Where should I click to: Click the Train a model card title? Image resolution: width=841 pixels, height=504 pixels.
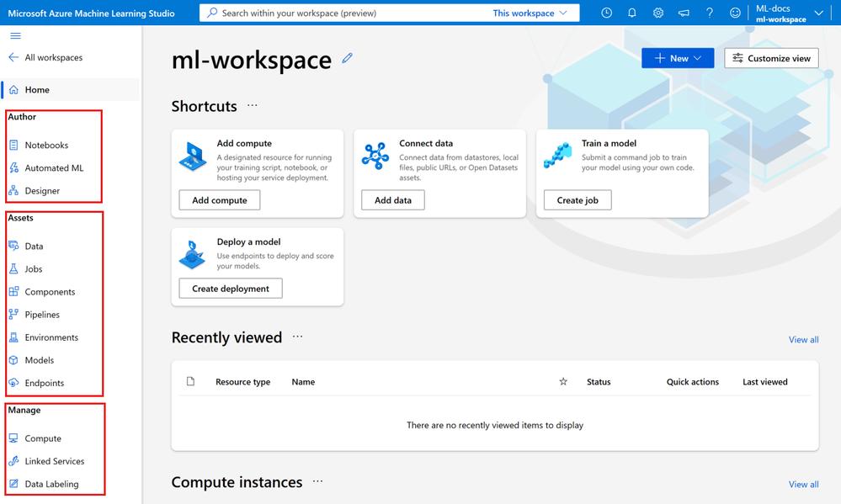pyautogui.click(x=609, y=143)
